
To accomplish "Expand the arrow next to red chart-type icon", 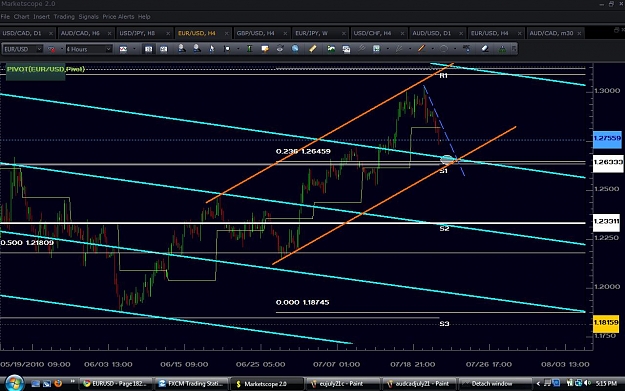I will (62, 49).
